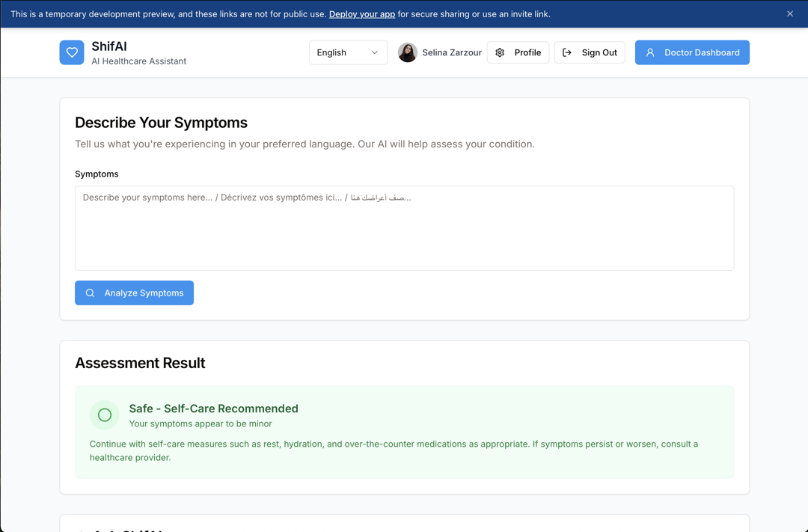Click the Analyze Symptoms button
The image size is (808, 532).
pyautogui.click(x=134, y=293)
